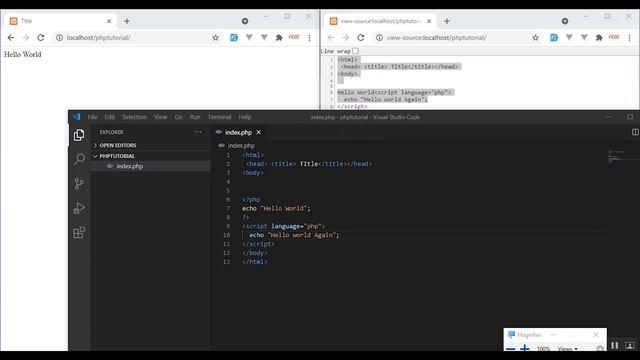View site info icon in left Chrome address bar

click(60, 38)
